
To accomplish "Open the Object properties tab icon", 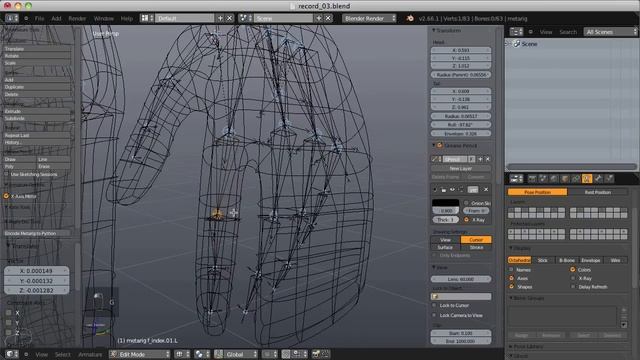I will coord(565,179).
